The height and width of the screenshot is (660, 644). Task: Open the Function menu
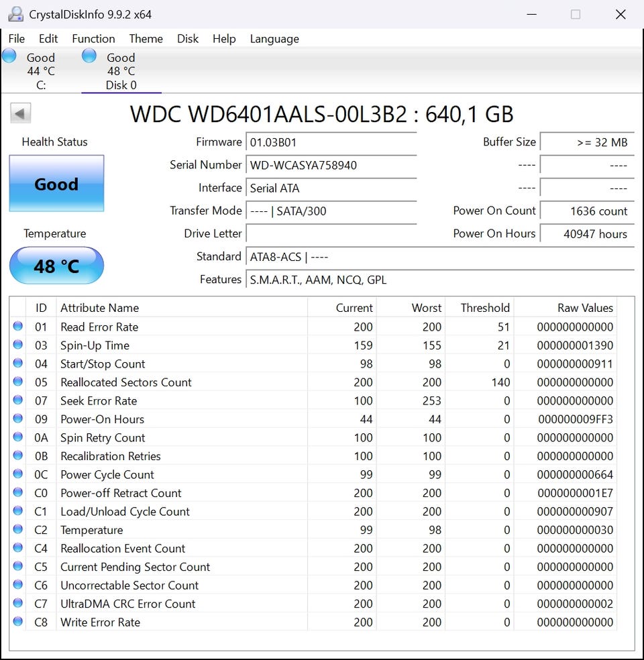coord(93,39)
